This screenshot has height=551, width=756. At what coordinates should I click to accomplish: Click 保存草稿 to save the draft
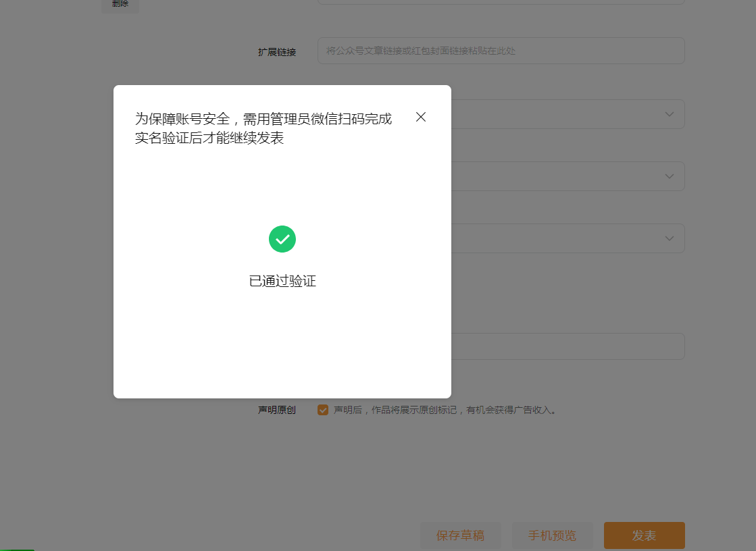coord(461,535)
